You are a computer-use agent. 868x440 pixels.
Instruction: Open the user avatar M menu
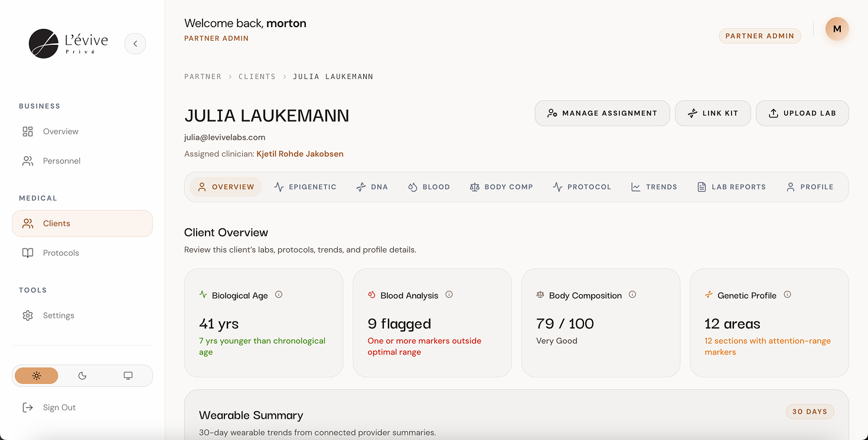coord(837,29)
